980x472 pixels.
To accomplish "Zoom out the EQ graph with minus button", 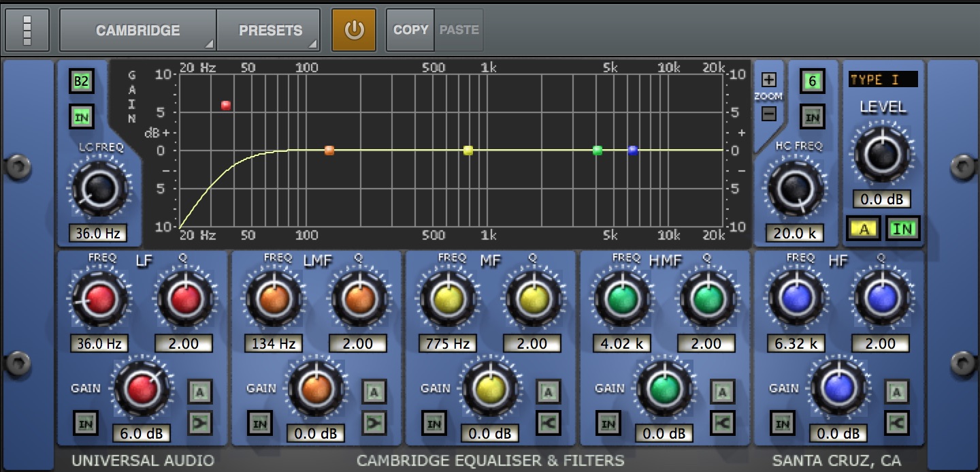I will click(768, 114).
